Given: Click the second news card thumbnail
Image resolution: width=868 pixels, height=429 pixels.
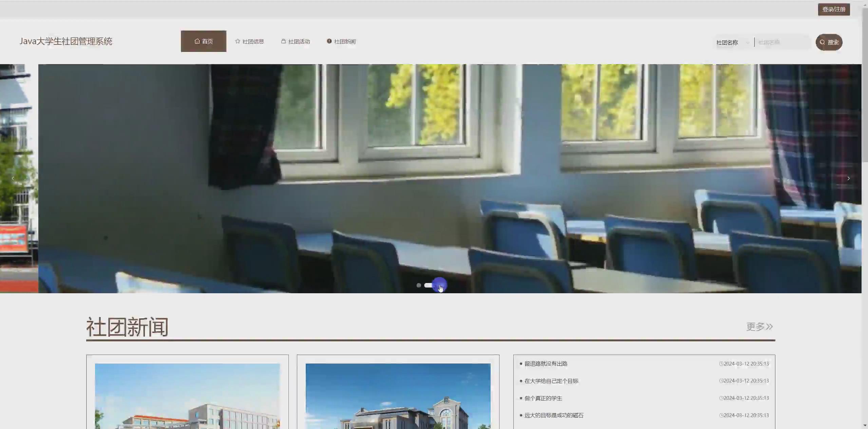Looking at the screenshot, I should pos(398,396).
